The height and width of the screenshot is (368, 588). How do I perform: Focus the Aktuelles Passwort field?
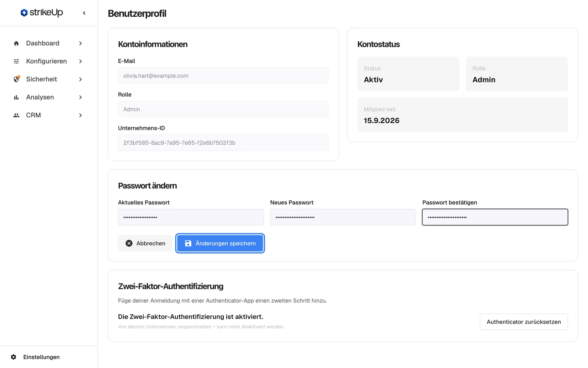click(191, 217)
